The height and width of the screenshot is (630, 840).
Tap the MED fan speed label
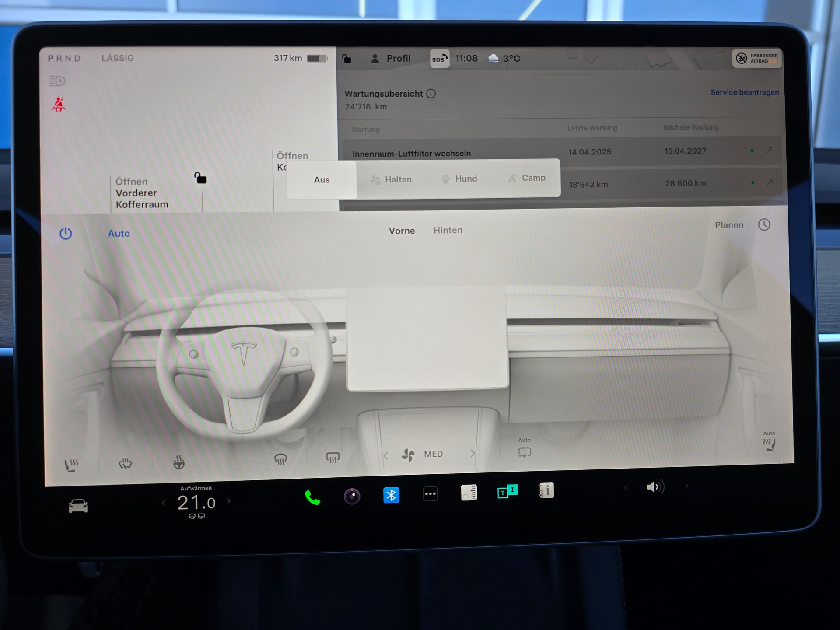(433, 454)
